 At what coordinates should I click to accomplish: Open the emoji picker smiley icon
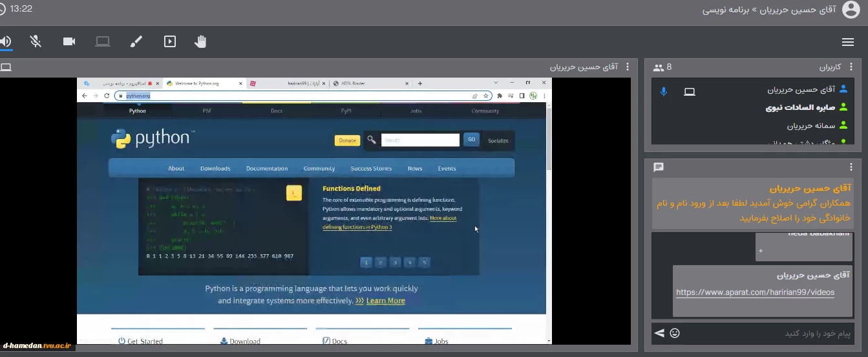(675, 333)
